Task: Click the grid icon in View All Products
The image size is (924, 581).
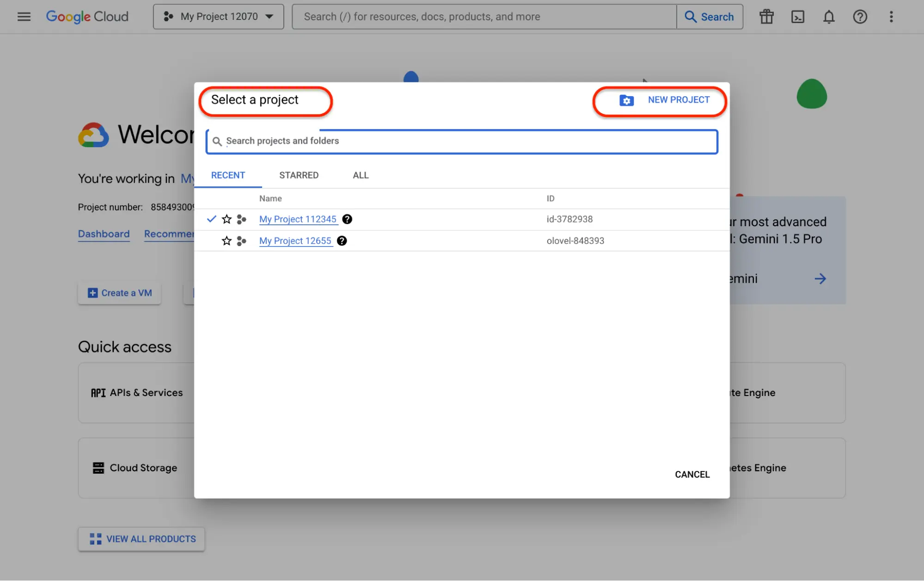Action: point(96,539)
